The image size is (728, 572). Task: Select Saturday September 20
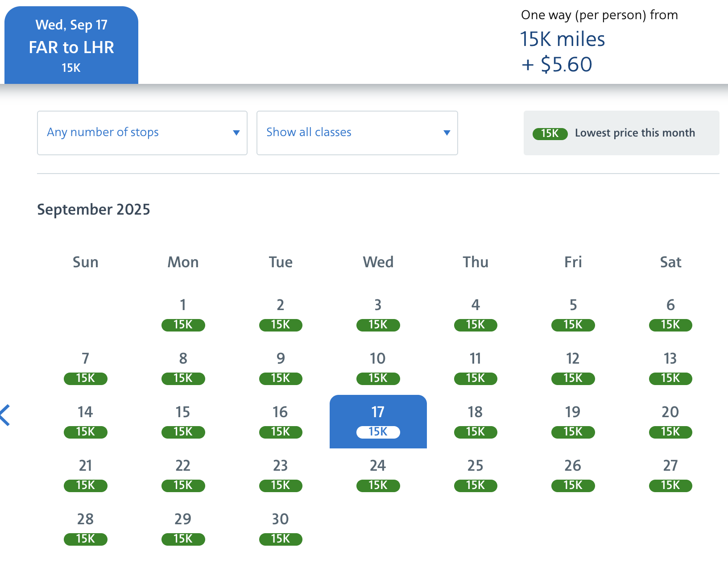coord(670,422)
